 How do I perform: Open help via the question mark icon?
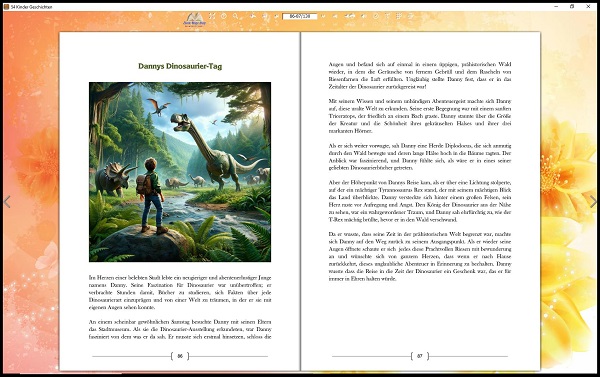coord(223,16)
